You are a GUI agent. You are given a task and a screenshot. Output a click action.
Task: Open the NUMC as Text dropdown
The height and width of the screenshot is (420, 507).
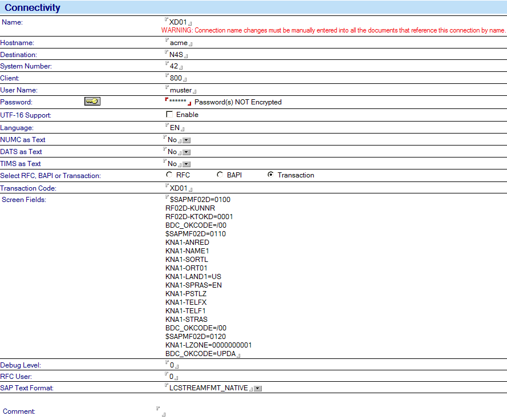point(186,140)
